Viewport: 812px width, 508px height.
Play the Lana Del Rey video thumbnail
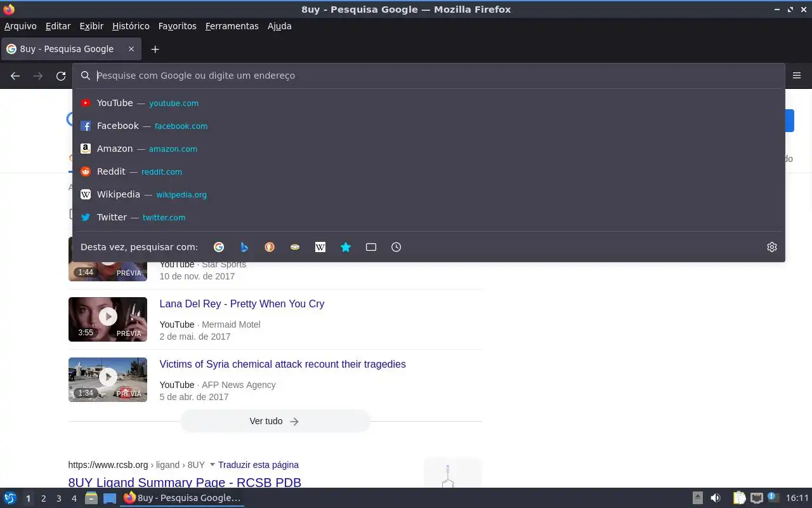pos(108,319)
